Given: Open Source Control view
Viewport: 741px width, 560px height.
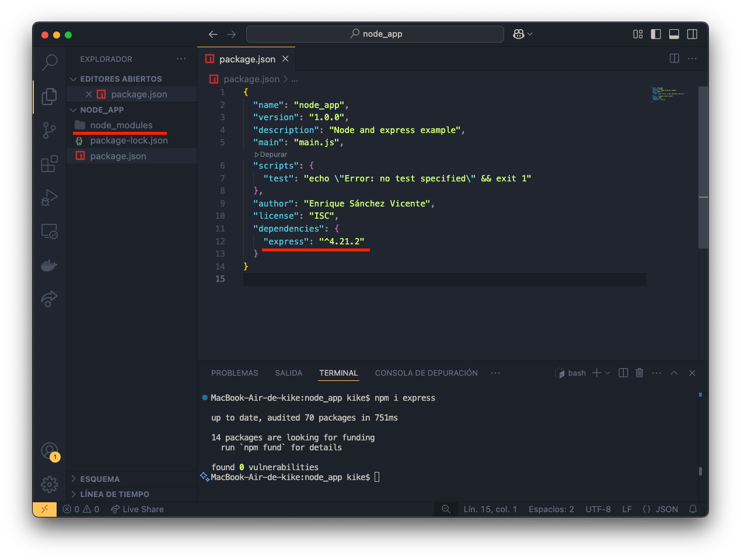Looking at the screenshot, I should [50, 130].
